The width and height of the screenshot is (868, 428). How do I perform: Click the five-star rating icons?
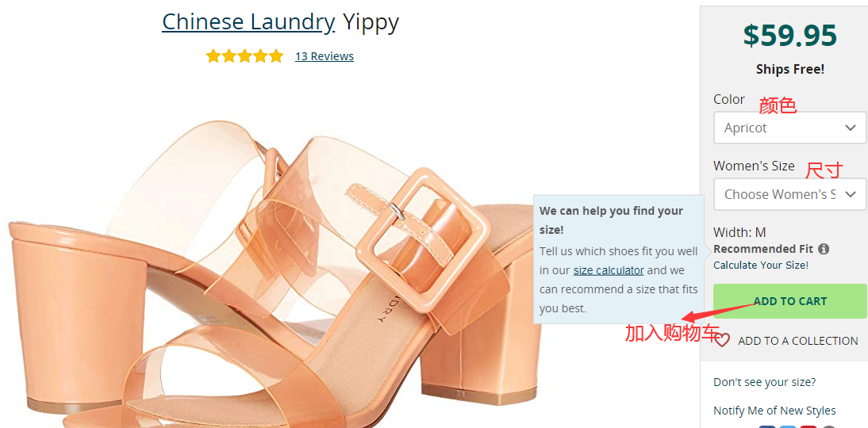pyautogui.click(x=244, y=55)
